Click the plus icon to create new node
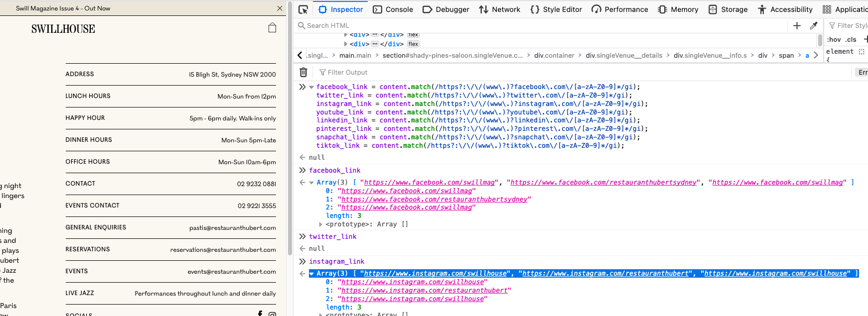868x316 pixels. pyautogui.click(x=797, y=25)
